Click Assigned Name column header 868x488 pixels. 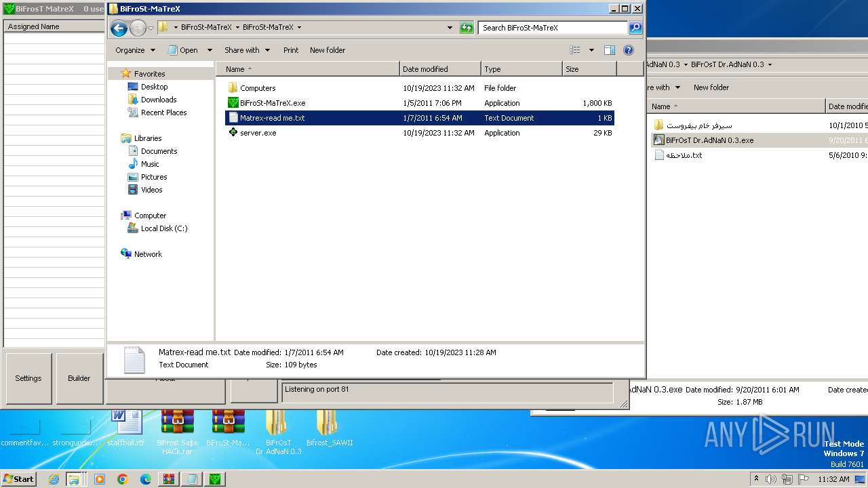pyautogui.click(x=54, y=26)
